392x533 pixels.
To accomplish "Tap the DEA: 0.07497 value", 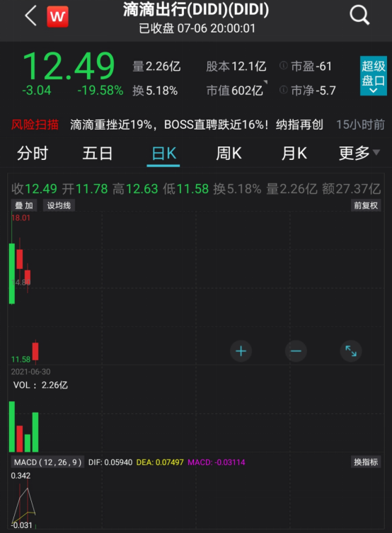I will click(x=160, y=462).
